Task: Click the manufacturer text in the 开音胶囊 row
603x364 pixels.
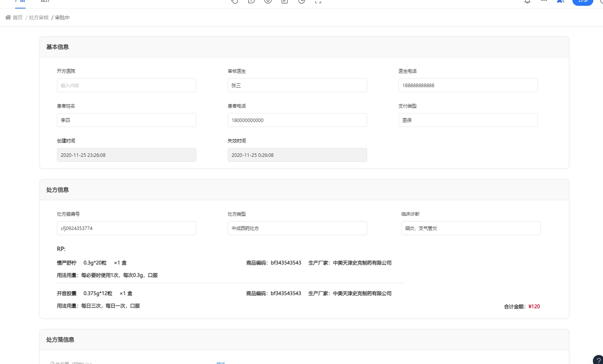Action: coord(350,294)
